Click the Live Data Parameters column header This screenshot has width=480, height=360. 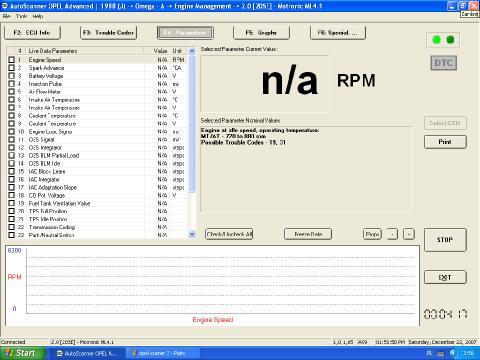85,51
